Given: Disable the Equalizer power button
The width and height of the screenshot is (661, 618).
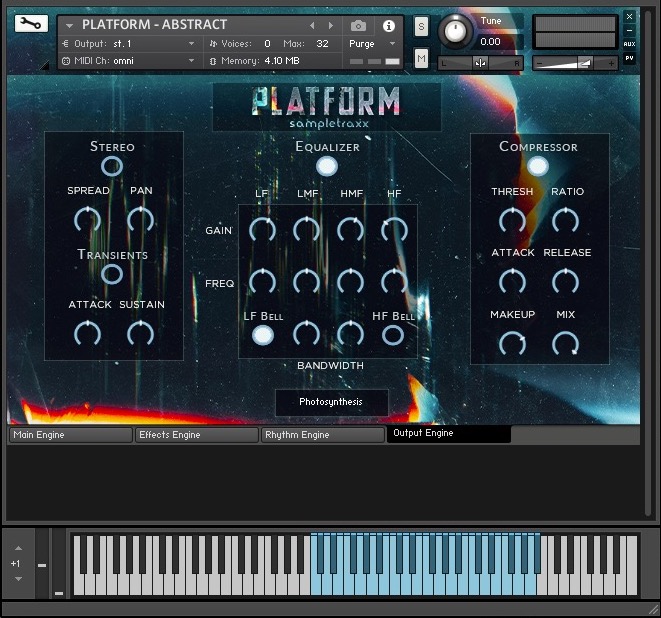Looking at the screenshot, I should (326, 166).
